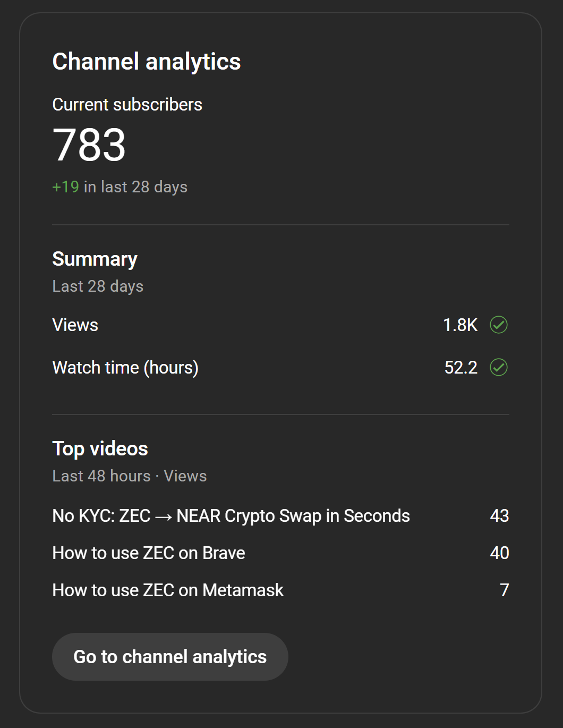Screen dimensions: 563x728
Task: Click the 783 subscriber count
Action: point(89,145)
